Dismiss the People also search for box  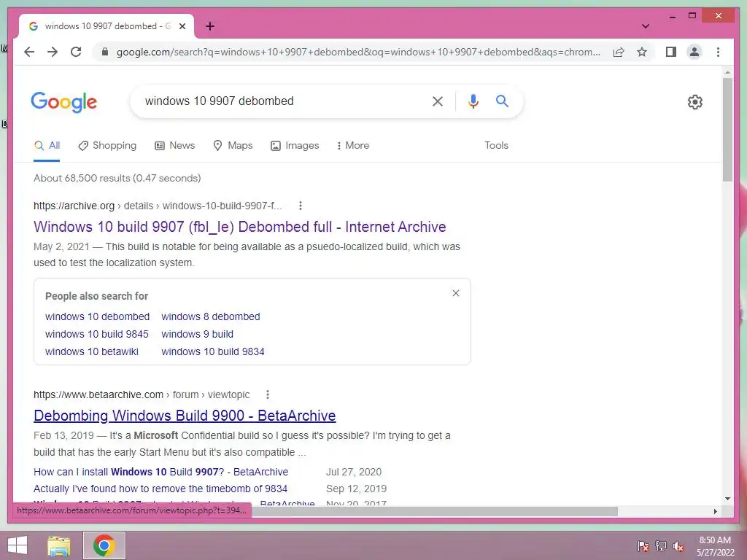[456, 293]
